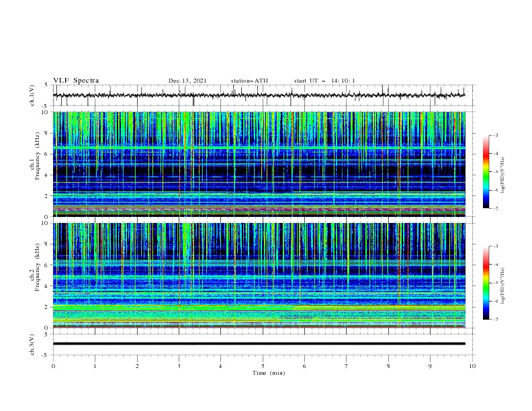Click the "-5" tick on ch.2 color bar
The width and height of the screenshot is (532, 411).
pos(495,283)
